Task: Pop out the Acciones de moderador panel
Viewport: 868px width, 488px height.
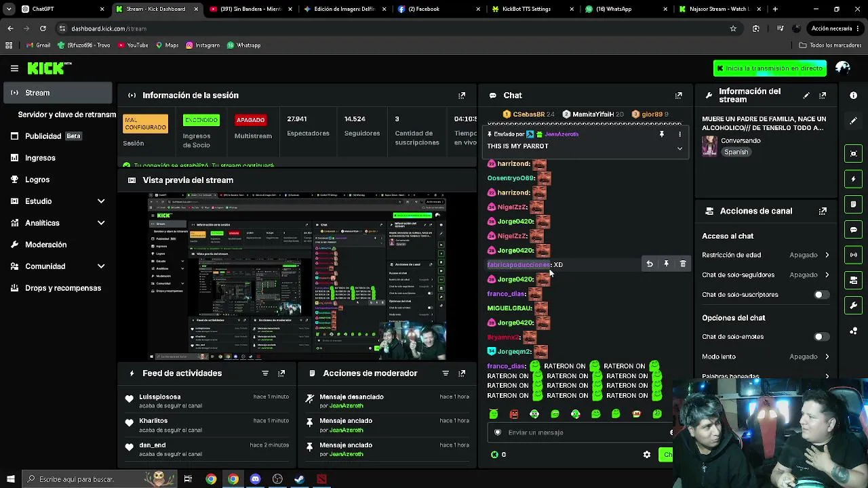Action: tap(462, 373)
